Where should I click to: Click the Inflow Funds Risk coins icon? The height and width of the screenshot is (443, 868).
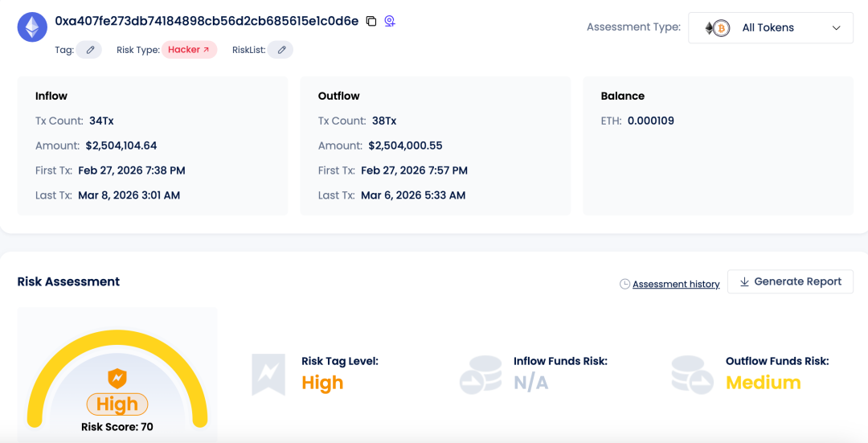tap(480, 375)
